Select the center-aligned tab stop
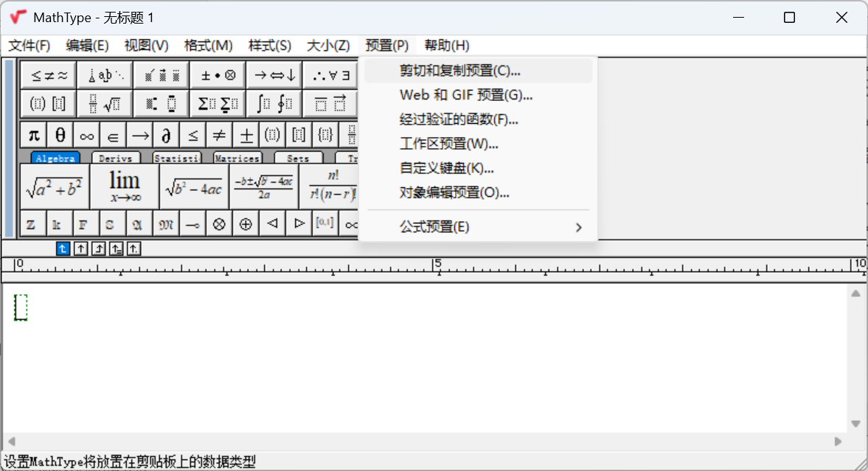The image size is (868, 471). [x=81, y=249]
